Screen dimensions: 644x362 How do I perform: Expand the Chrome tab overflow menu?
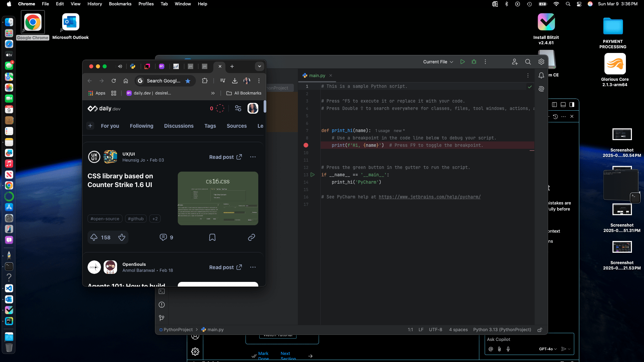(x=260, y=66)
